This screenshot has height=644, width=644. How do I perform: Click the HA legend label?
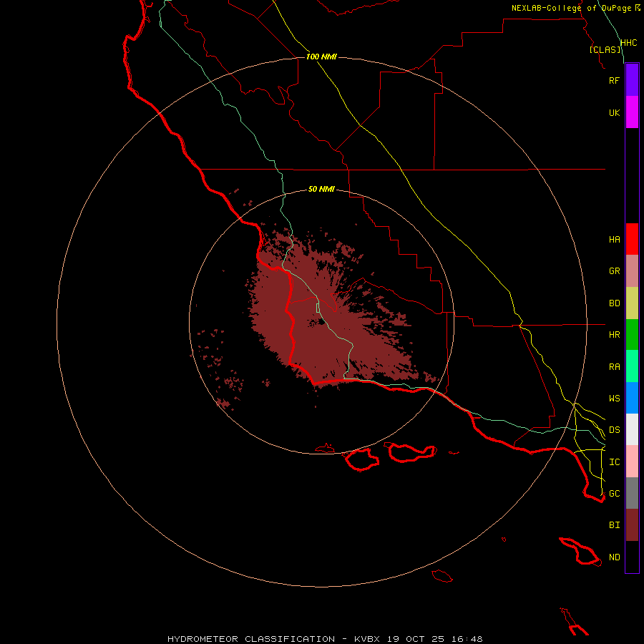[x=614, y=240]
